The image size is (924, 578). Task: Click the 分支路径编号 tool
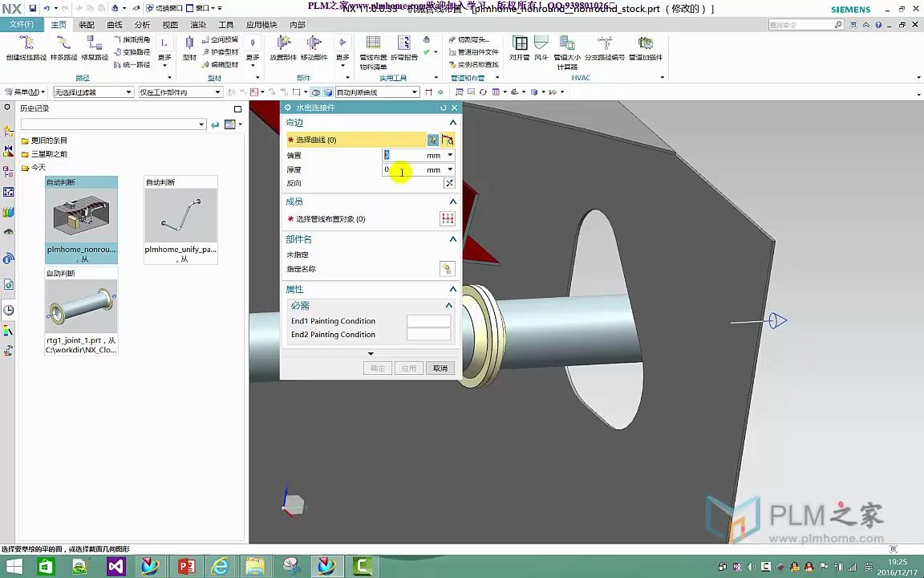(605, 48)
